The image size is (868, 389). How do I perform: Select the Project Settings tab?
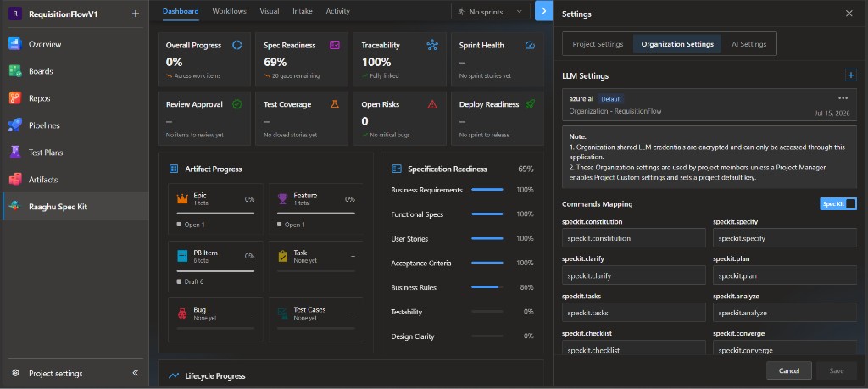(598, 44)
